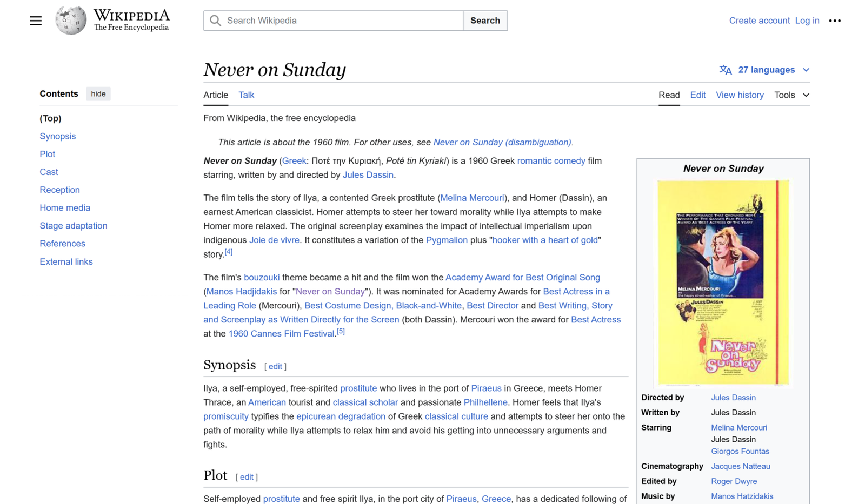Click the Create account link

click(x=759, y=21)
